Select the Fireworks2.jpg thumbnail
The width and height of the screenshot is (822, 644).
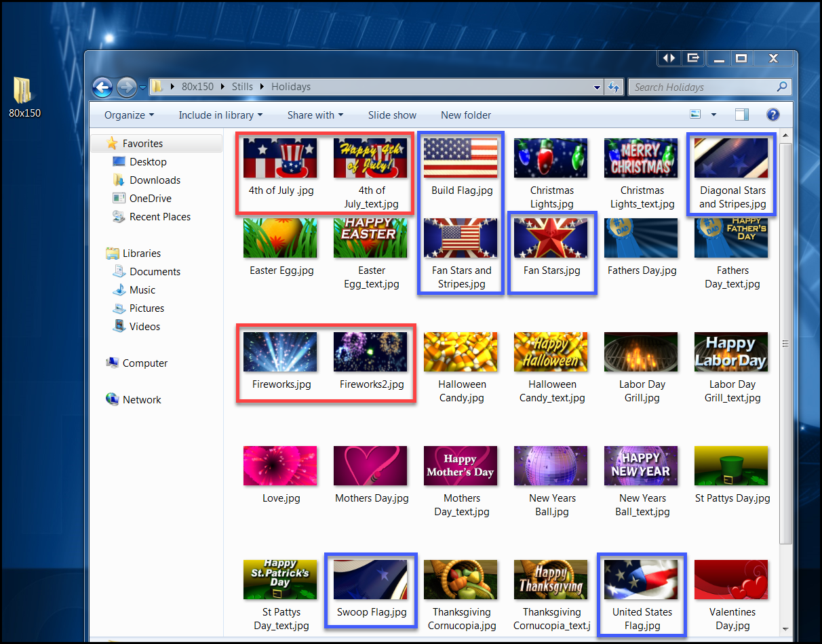[370, 352]
